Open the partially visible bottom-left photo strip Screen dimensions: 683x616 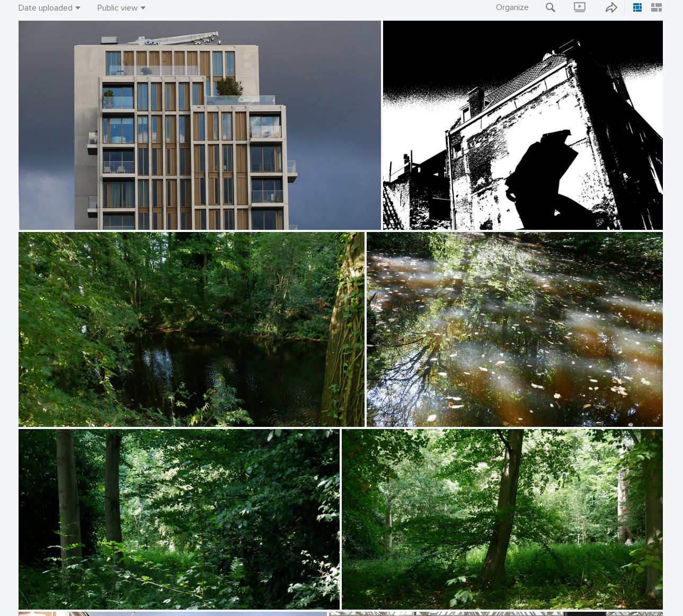click(172, 613)
